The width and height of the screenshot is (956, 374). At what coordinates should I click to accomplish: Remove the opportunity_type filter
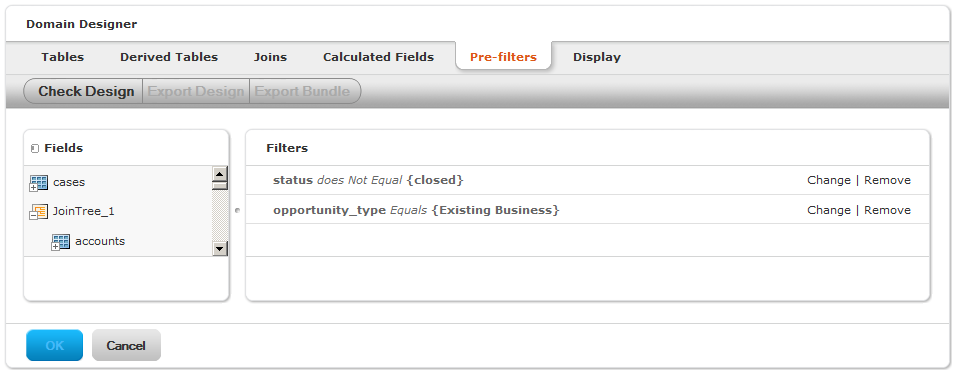887,210
